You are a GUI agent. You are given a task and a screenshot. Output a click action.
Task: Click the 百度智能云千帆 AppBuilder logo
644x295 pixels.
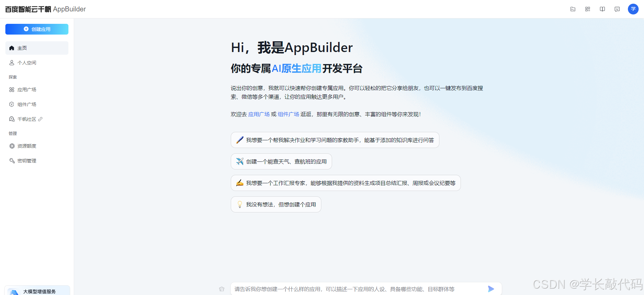click(x=46, y=9)
